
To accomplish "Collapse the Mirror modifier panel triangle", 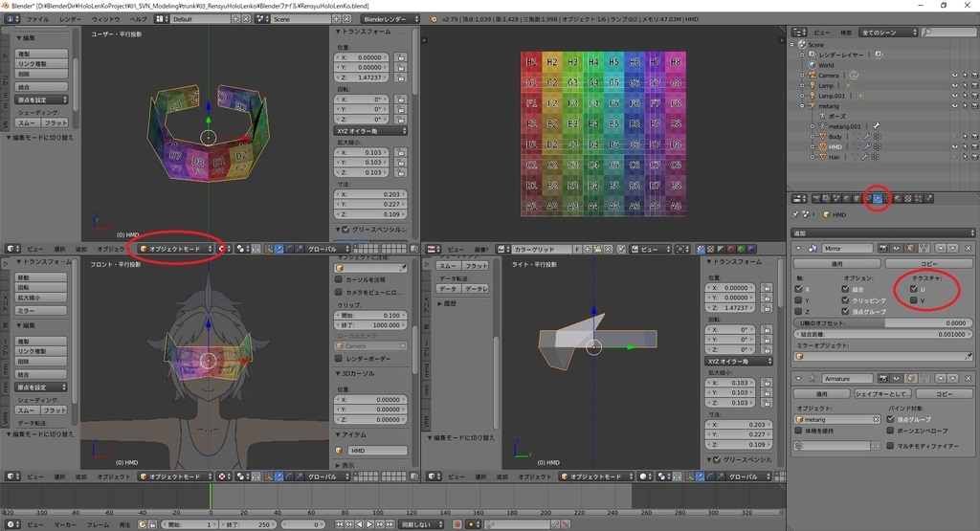I will 799,248.
